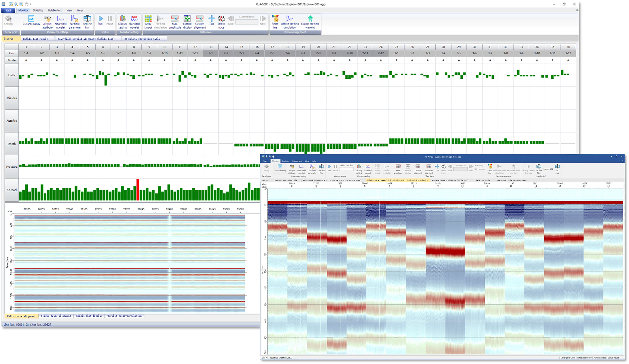Click Auto-play in agqc_demo window
Screen dimensions: 629x364
pos(479,165)
